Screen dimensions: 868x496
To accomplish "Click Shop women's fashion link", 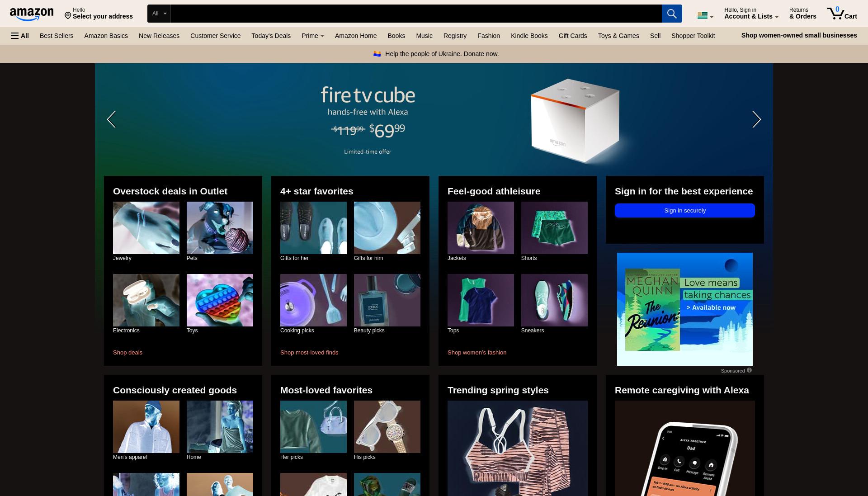I will pos(477,353).
